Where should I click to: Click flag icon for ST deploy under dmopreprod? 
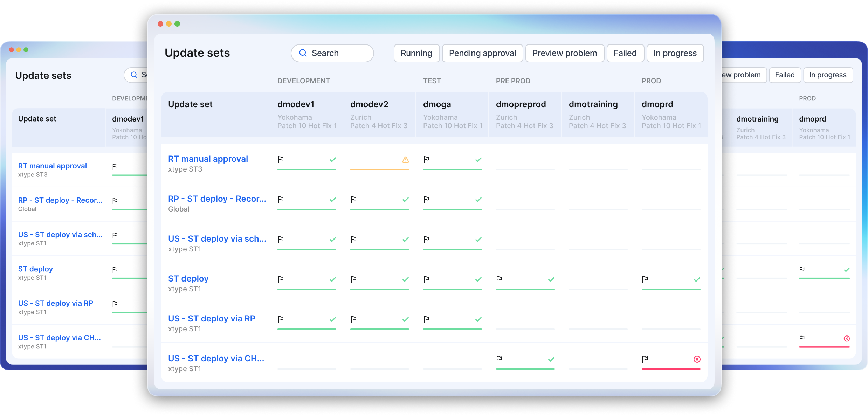[x=499, y=279]
